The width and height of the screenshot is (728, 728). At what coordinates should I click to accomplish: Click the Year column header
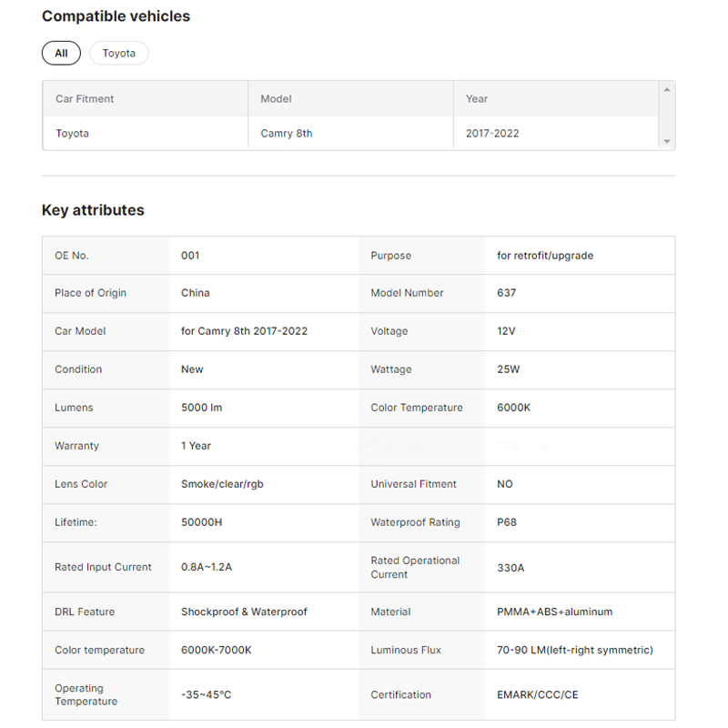(477, 98)
